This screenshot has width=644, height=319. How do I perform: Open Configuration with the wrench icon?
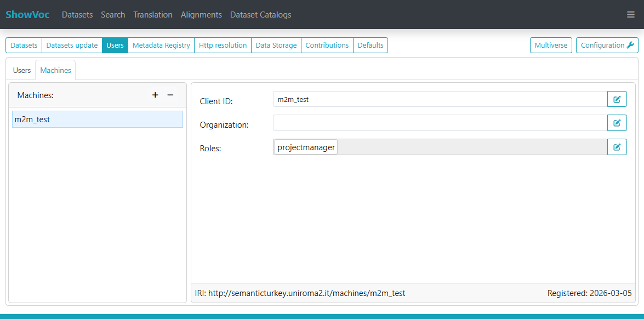tap(607, 45)
